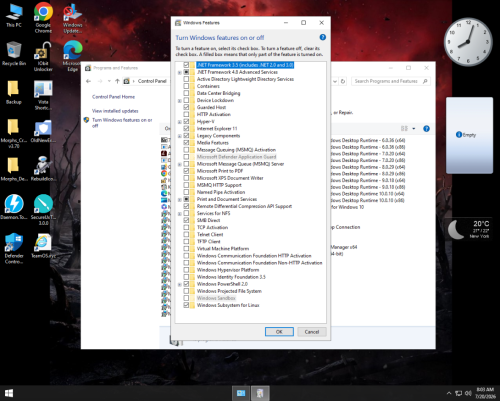The image size is (500, 401).
Task: Open the volume icon in system tray
Action: [x=468, y=393]
